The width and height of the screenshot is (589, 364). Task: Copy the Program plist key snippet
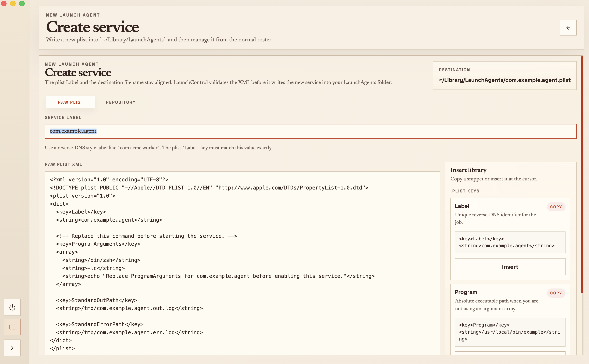(x=556, y=293)
